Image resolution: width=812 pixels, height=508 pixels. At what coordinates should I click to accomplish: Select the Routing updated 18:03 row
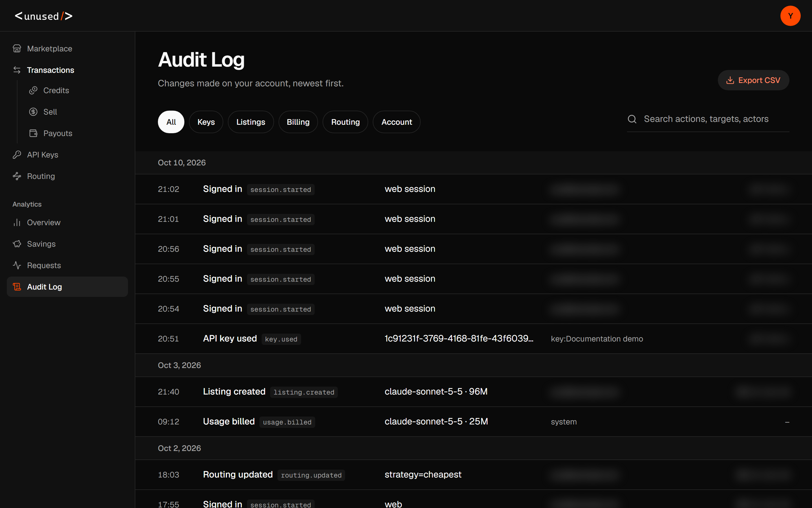pos(473,475)
